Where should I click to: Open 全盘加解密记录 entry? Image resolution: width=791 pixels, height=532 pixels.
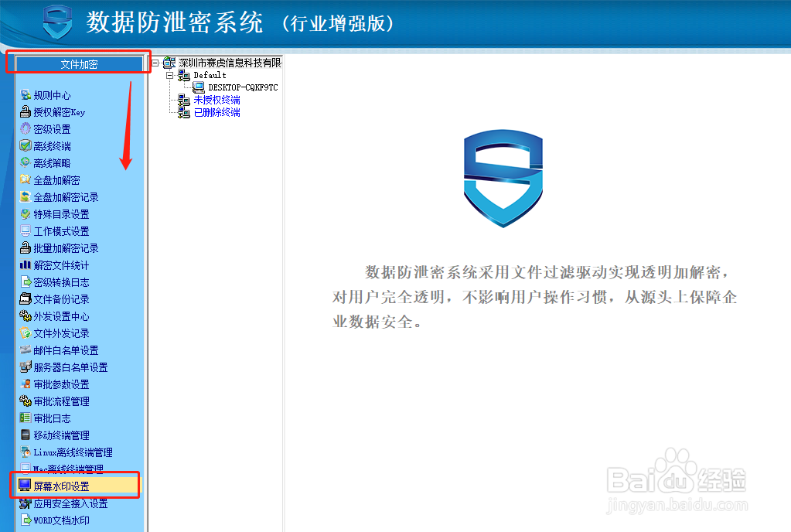coord(66,197)
